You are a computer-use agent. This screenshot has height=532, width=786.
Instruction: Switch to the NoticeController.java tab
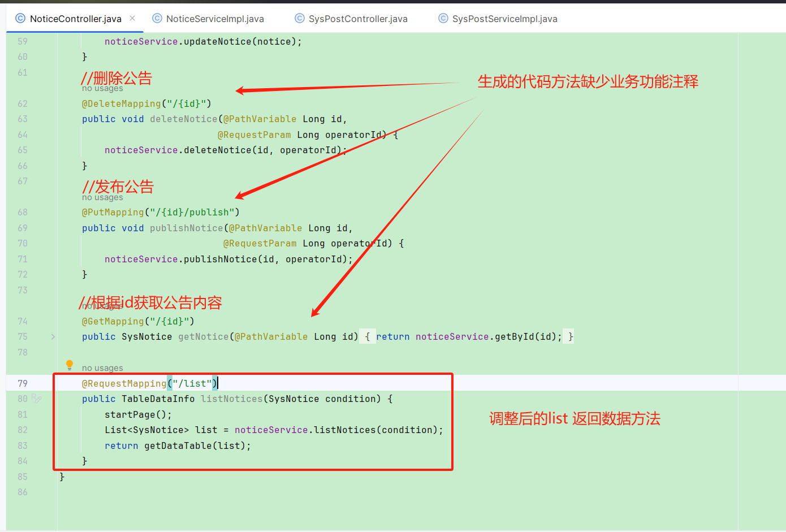tap(75, 19)
